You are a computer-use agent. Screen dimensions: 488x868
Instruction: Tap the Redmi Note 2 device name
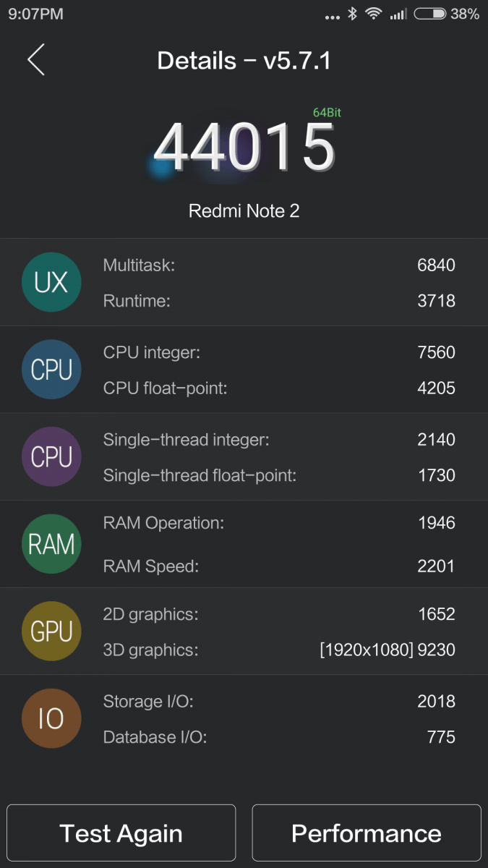pyautogui.click(x=244, y=211)
